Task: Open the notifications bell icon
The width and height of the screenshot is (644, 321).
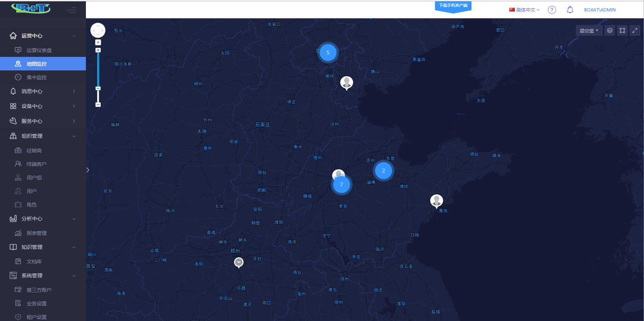Action: pos(570,10)
